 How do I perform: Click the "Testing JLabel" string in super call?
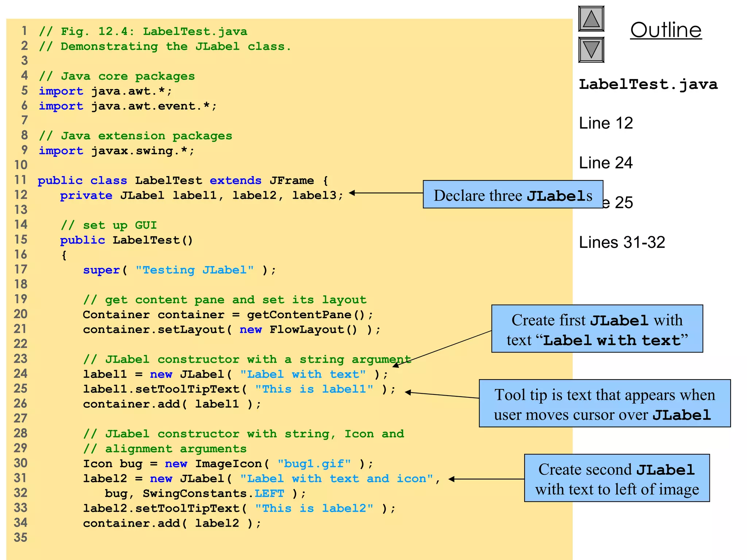point(194,270)
